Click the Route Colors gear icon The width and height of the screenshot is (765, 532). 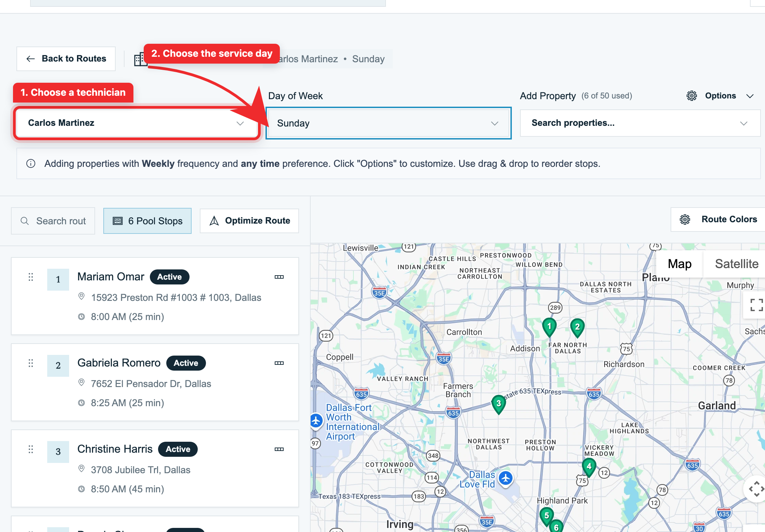click(x=685, y=220)
